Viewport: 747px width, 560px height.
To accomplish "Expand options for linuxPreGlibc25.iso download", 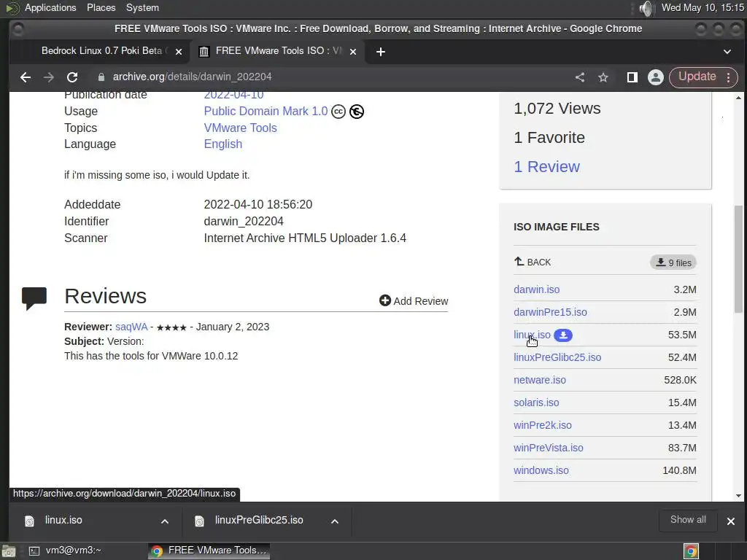I will (x=335, y=521).
